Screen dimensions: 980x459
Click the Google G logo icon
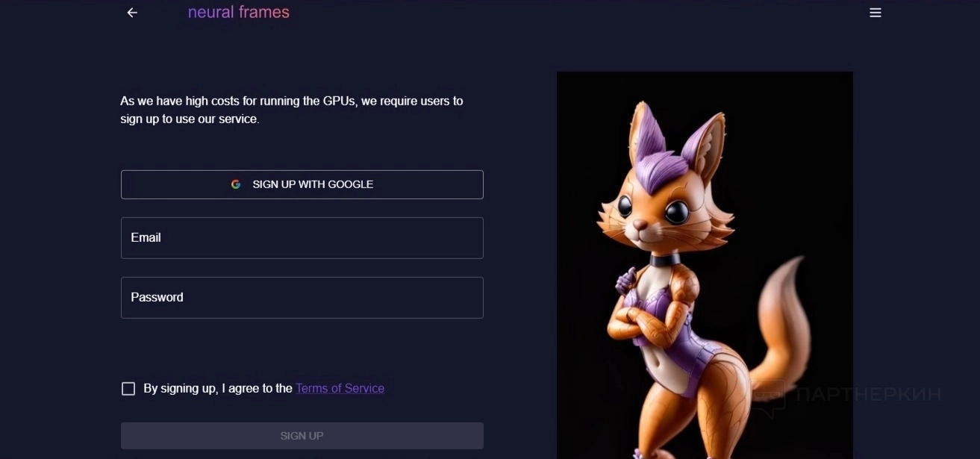click(236, 184)
